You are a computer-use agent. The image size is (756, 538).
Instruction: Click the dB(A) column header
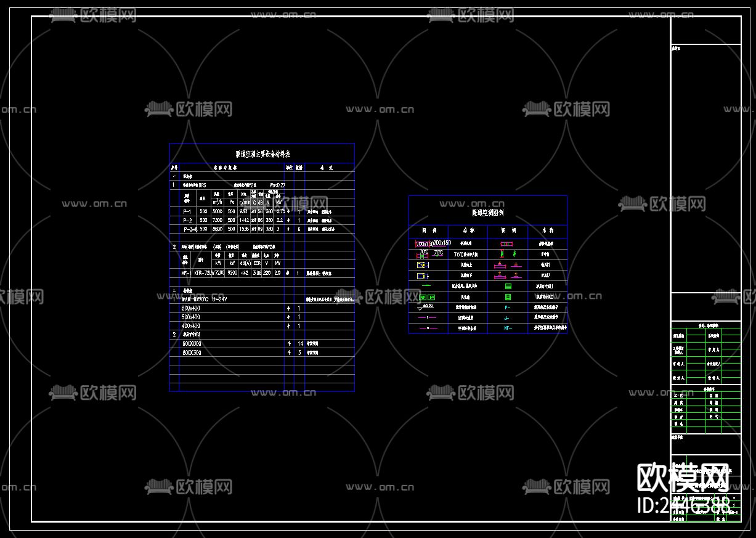pos(245,263)
